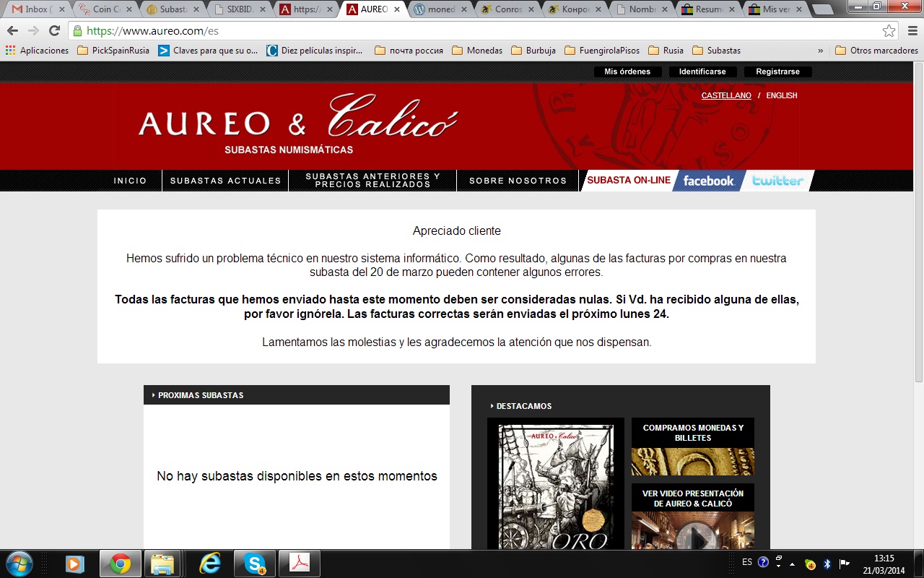Open the Facebook page link icon

pyautogui.click(x=708, y=181)
